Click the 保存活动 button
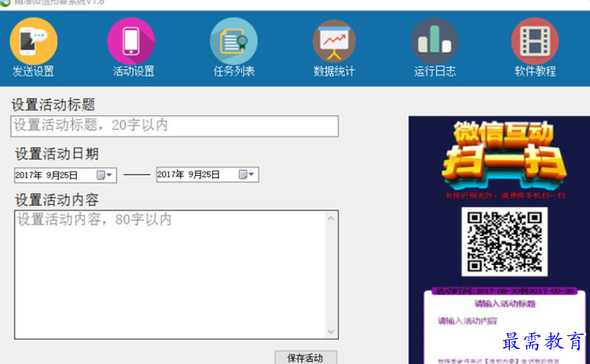Viewport: 590px width, 364px height. click(306, 358)
